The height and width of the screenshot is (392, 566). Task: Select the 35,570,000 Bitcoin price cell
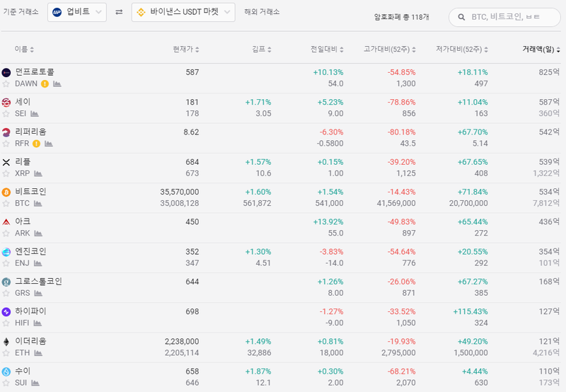(180, 192)
